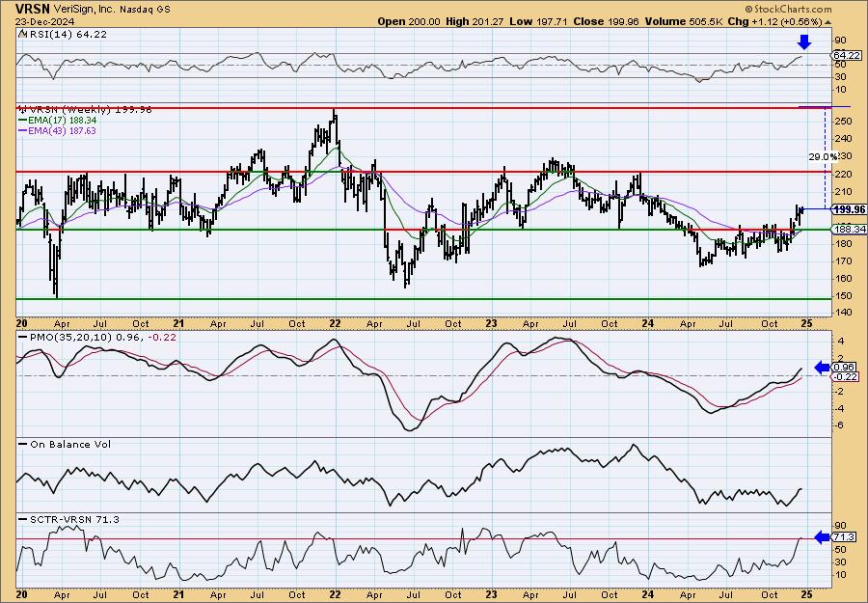Click the RSI(14) 64.22 legend text
Viewport: 868px width, 603px height.
[x=67, y=35]
